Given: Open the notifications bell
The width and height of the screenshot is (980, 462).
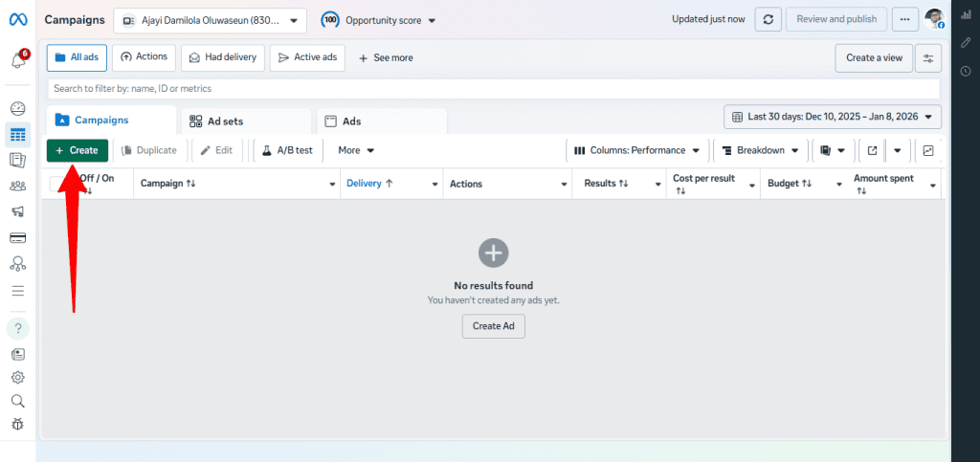Looking at the screenshot, I should click(19, 60).
